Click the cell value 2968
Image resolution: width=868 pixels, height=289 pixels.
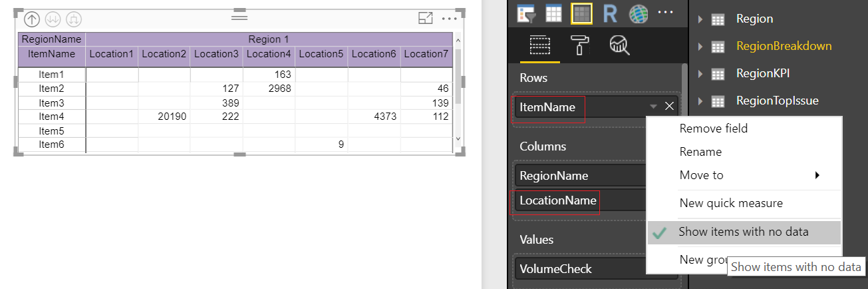(279, 89)
